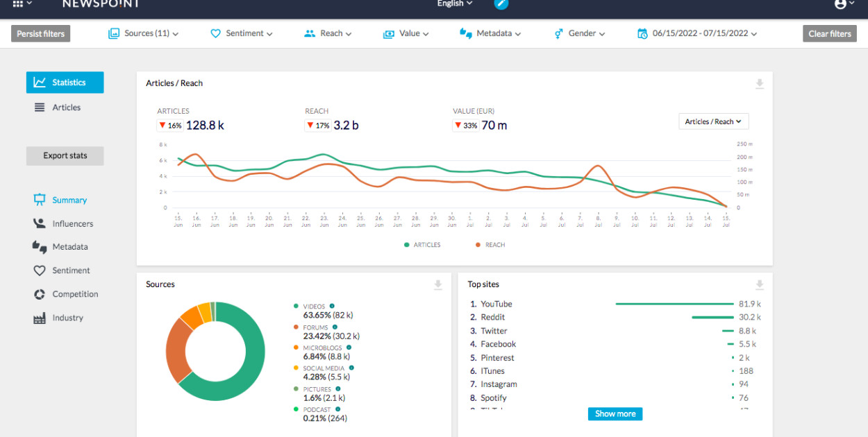868x437 pixels.
Task: Click the Export stats button
Action: (65, 155)
